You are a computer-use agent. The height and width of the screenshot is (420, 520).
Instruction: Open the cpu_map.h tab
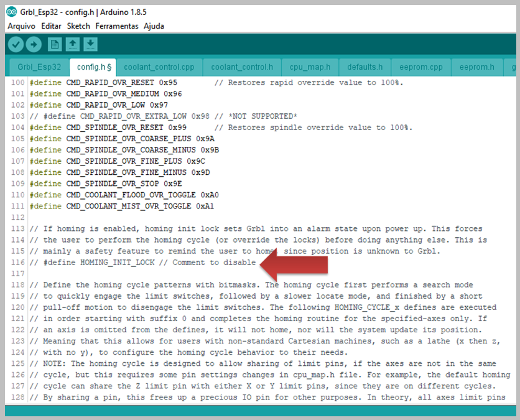310,67
